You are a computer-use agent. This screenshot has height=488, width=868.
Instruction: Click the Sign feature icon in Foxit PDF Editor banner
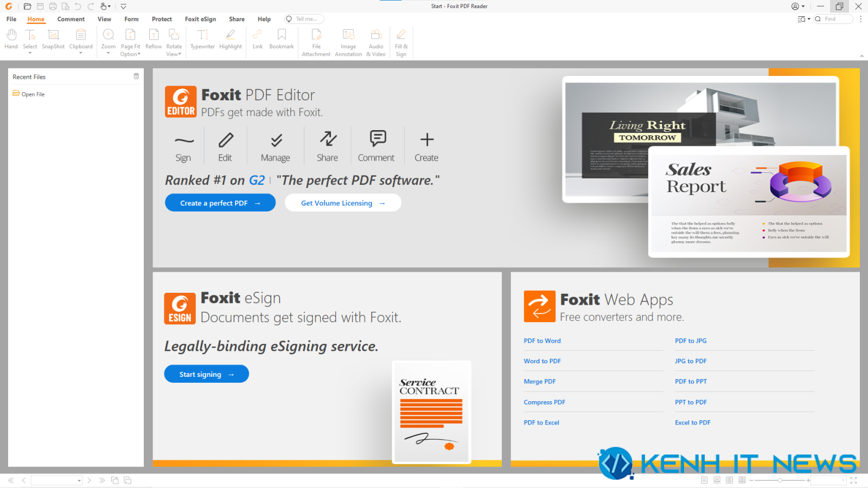[x=184, y=140]
